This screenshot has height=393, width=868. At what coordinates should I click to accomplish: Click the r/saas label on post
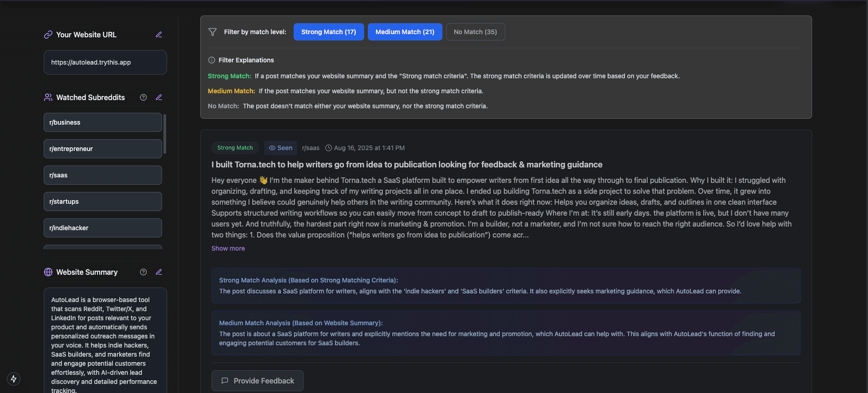click(311, 148)
